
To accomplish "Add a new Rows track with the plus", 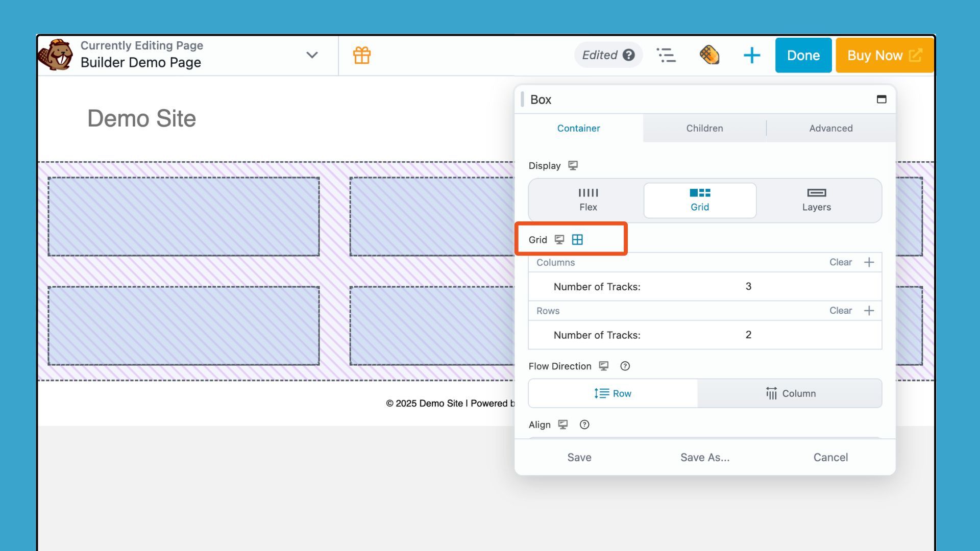I will coord(869,310).
